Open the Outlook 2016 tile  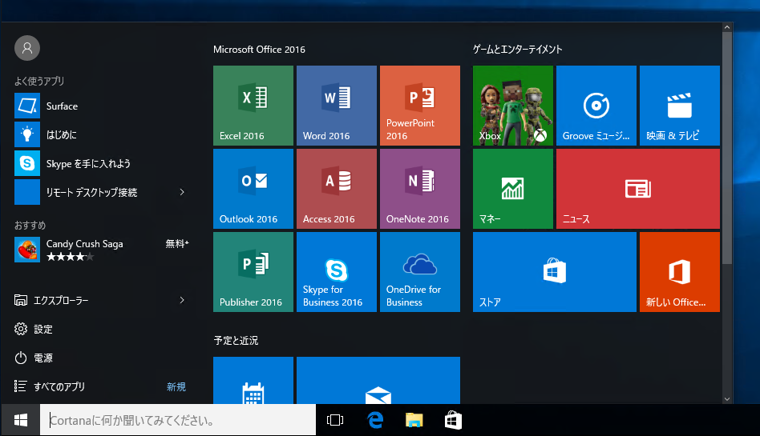pos(253,189)
